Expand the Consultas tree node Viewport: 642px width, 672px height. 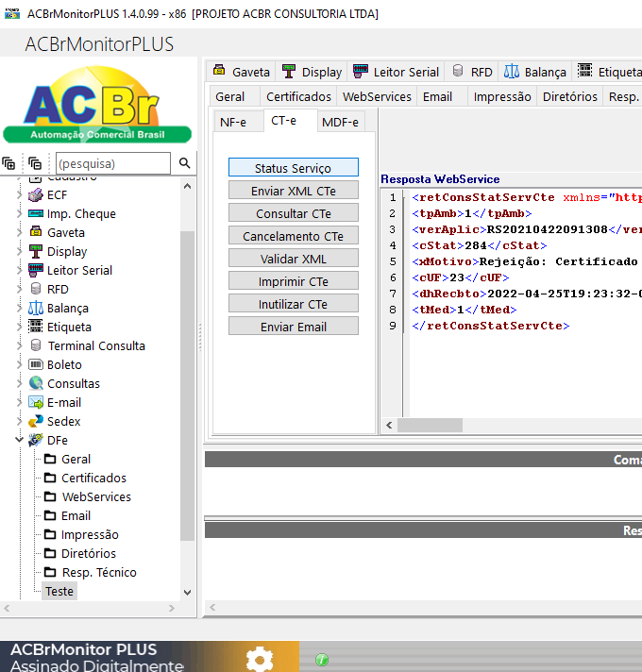19,383
